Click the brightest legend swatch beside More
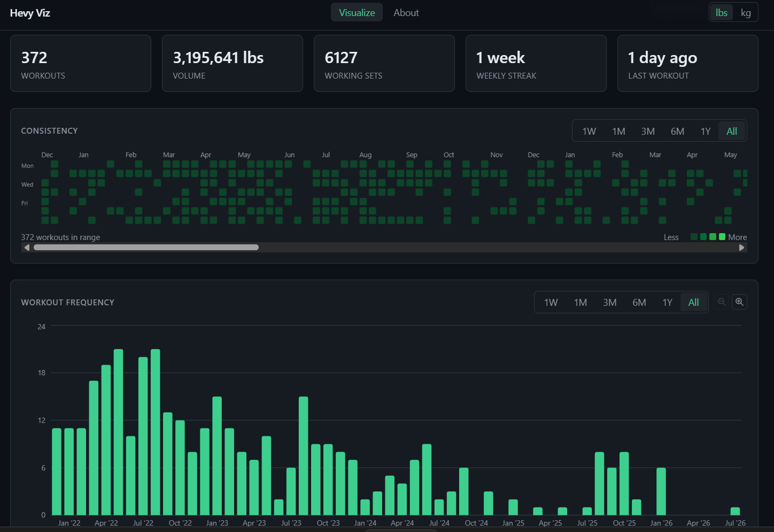 (x=722, y=237)
